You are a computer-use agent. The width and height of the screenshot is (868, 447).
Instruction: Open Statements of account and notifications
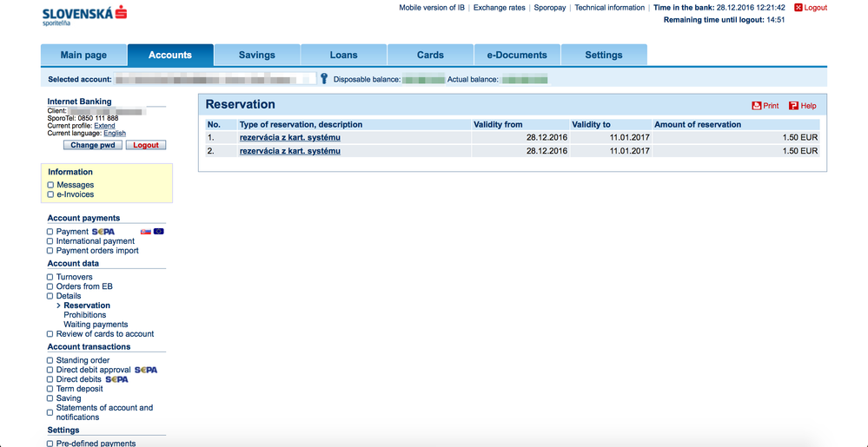(x=104, y=412)
